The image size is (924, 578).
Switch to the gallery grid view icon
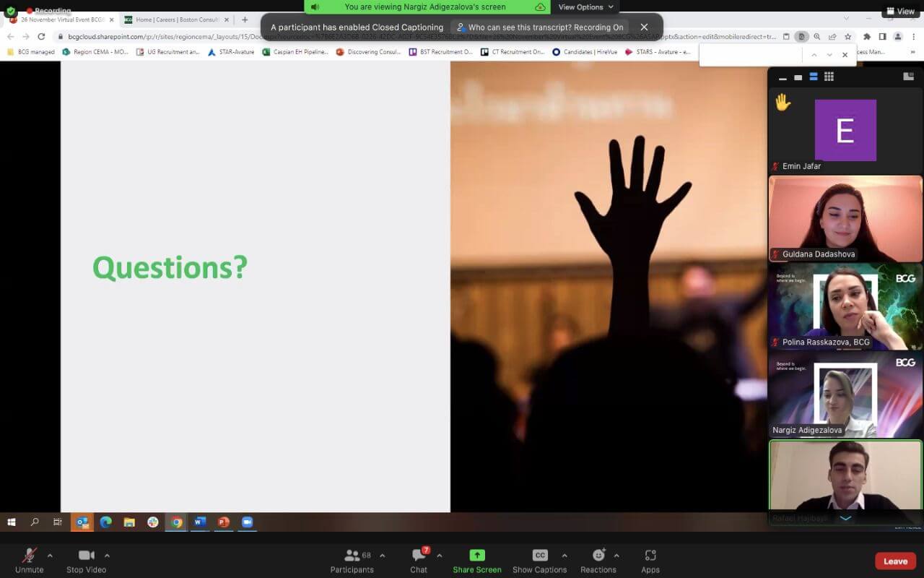point(829,77)
